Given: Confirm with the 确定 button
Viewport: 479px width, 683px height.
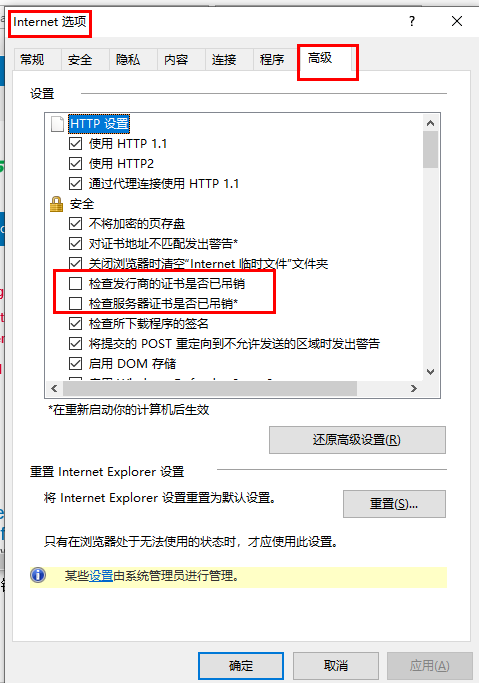Looking at the screenshot, I should [241, 666].
